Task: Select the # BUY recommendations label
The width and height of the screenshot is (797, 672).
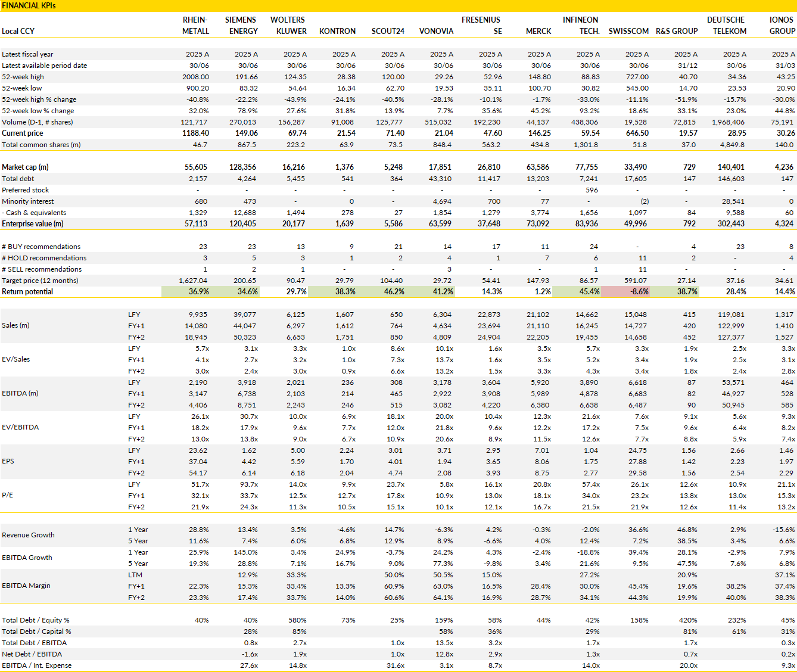Action: [41, 247]
